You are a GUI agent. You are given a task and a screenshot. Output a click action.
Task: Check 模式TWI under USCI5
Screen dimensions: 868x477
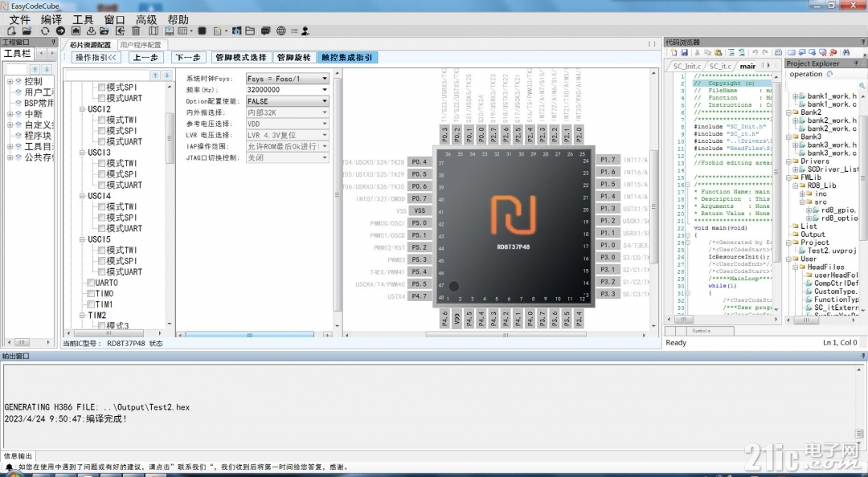[x=102, y=250]
